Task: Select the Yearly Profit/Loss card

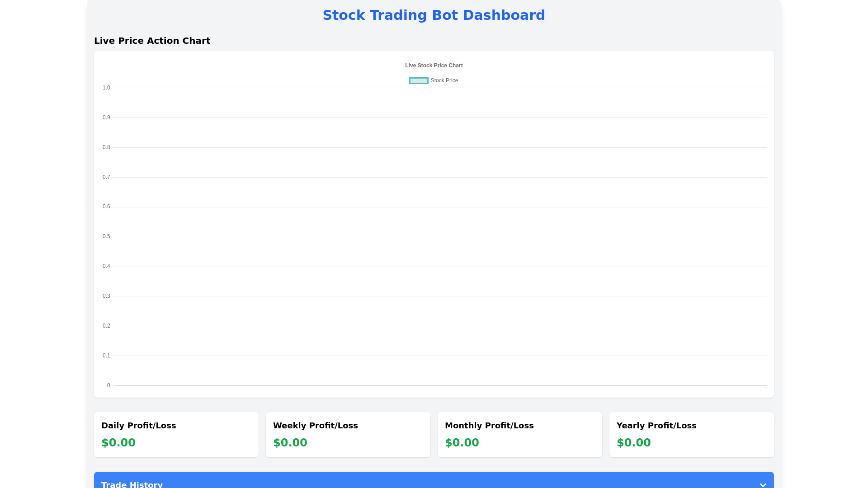Action: coord(692,434)
